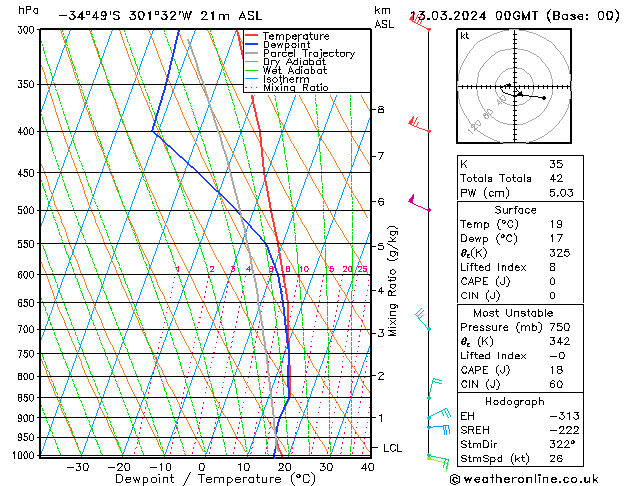Click the 20 degree temperature axis label

click(x=284, y=467)
